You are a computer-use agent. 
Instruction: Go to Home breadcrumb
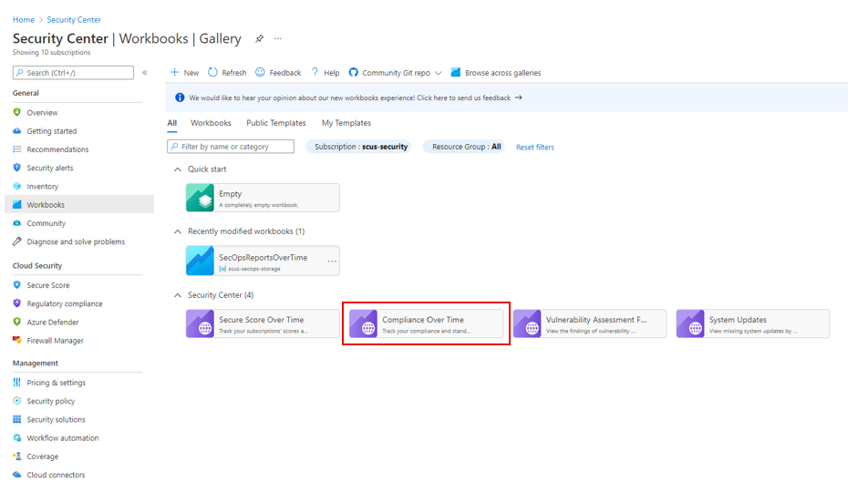pyautogui.click(x=24, y=19)
